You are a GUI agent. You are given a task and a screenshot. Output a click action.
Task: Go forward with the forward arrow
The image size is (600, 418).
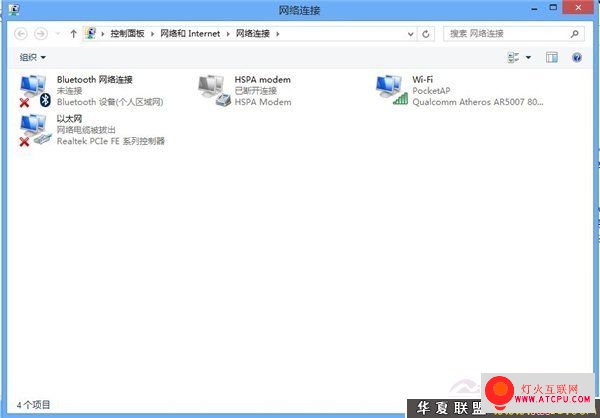click(41, 34)
